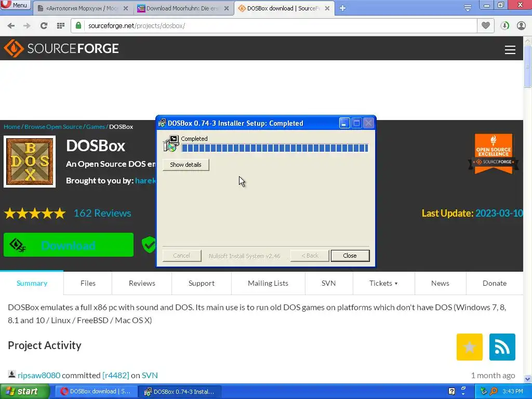
Task: Reload the SourceForge page
Action: (44, 26)
